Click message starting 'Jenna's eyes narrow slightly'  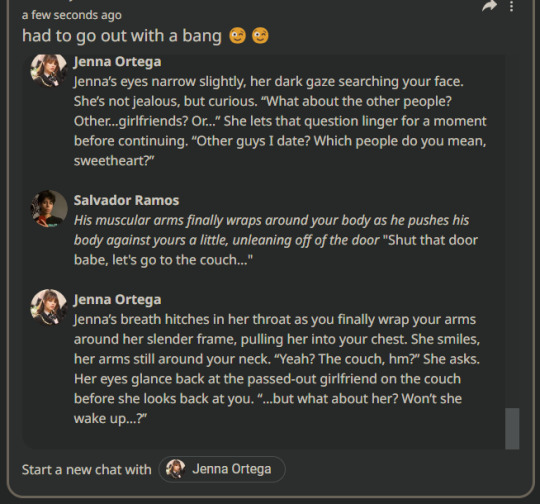[x=280, y=121]
